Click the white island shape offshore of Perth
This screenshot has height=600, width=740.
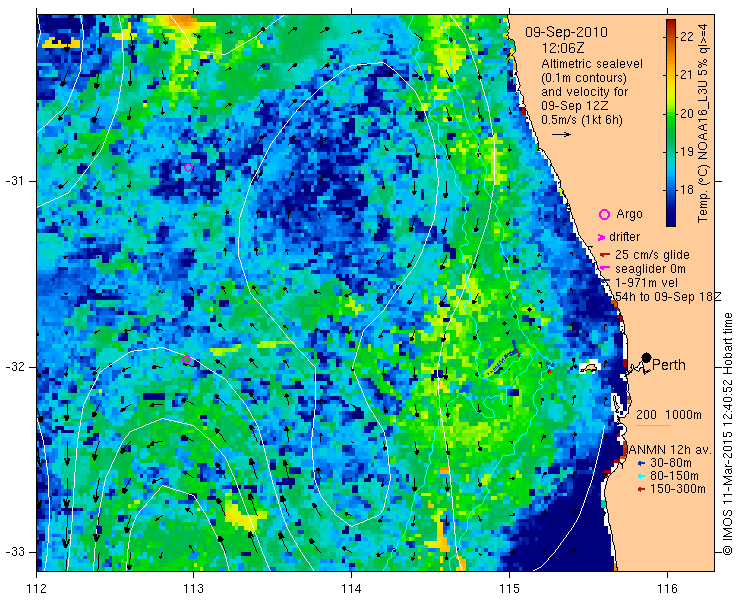click(x=589, y=367)
